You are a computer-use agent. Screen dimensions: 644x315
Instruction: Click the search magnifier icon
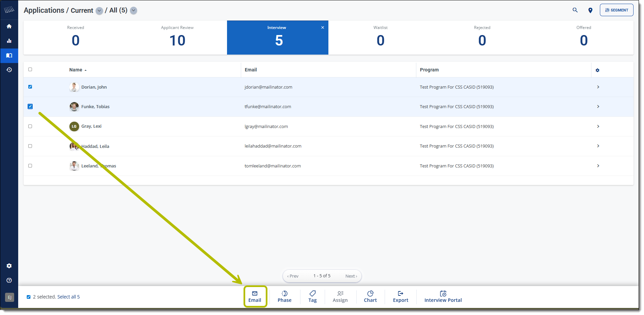pos(575,10)
